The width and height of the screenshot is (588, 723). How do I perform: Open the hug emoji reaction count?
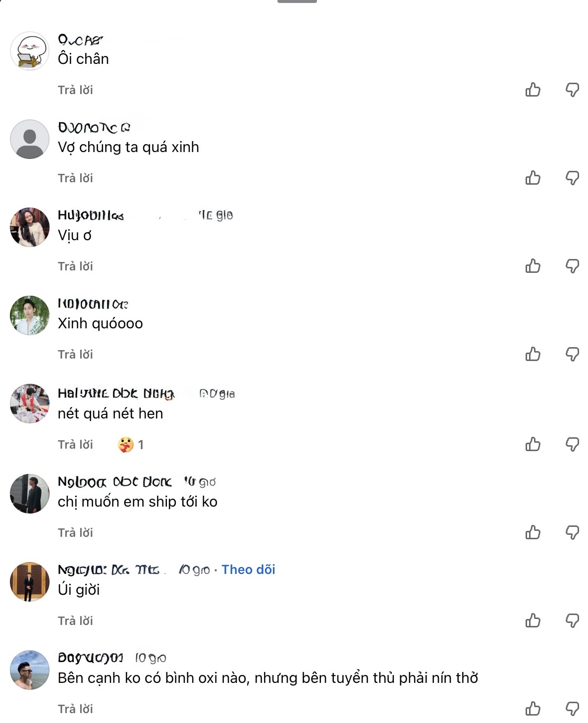(x=131, y=445)
